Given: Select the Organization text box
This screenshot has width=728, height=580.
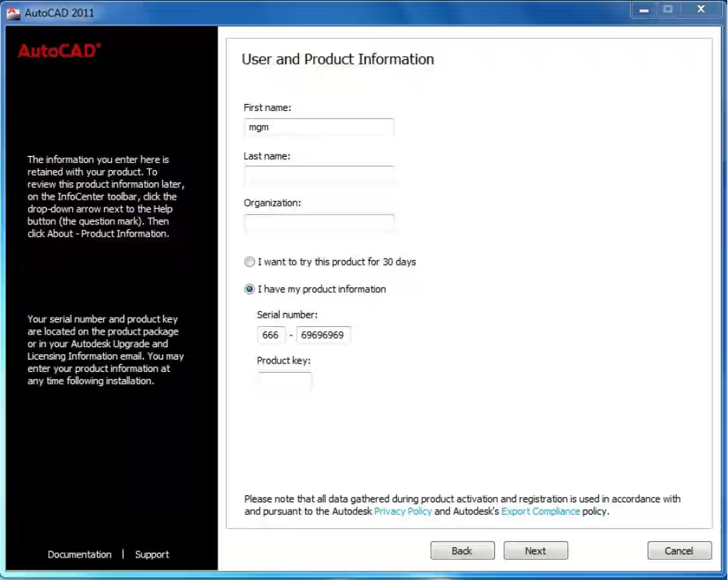Looking at the screenshot, I should click(319, 223).
